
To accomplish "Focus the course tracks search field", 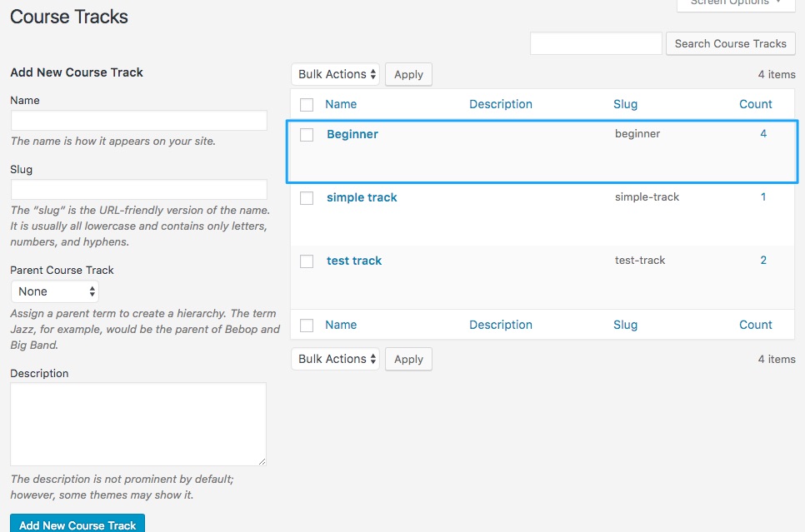I will pyautogui.click(x=596, y=43).
